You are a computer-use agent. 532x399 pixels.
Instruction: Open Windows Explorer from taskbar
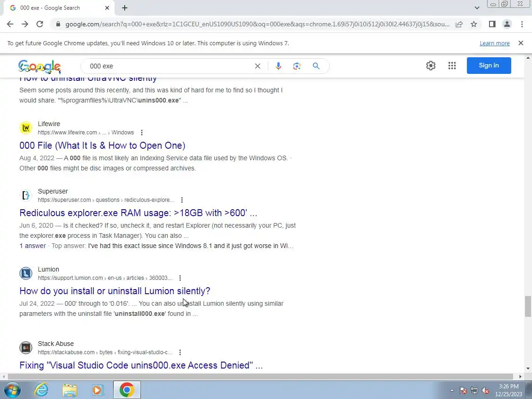(70, 390)
